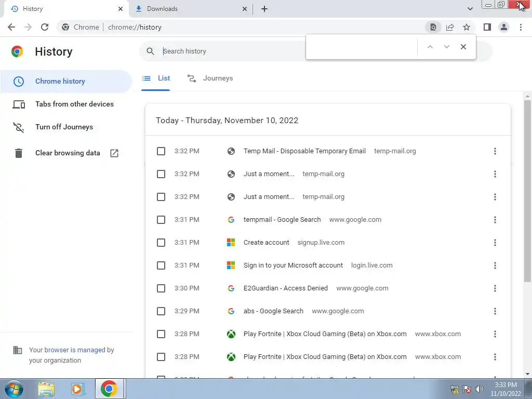532x399 pixels.
Task: Click the forward navigation arrow
Action: pos(28,27)
